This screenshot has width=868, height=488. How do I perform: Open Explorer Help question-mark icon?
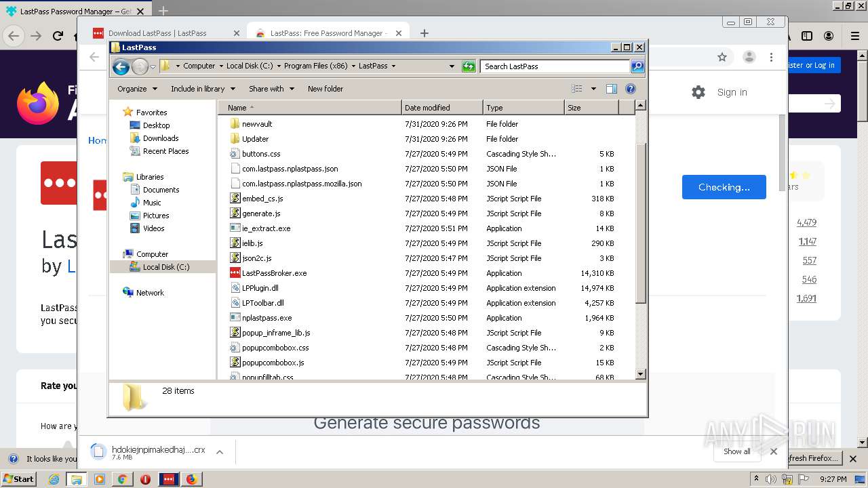click(x=631, y=89)
